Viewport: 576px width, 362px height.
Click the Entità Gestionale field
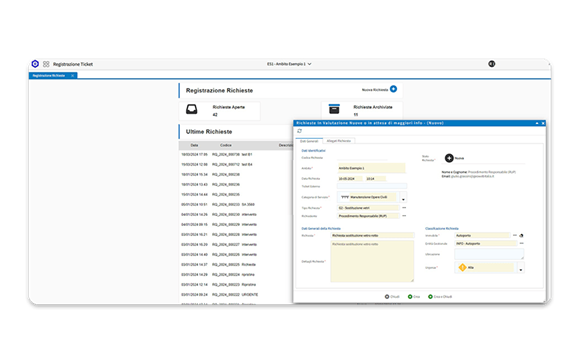click(x=486, y=243)
